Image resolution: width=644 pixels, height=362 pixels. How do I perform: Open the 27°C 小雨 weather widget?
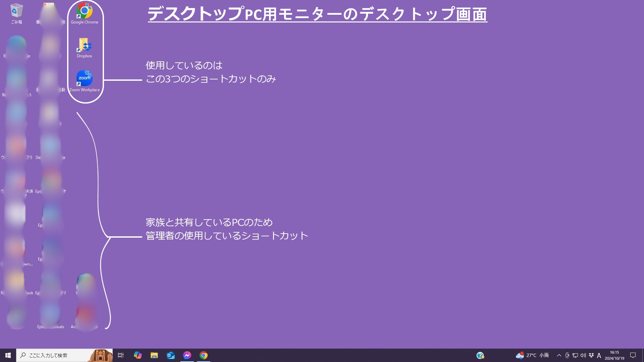point(532,355)
